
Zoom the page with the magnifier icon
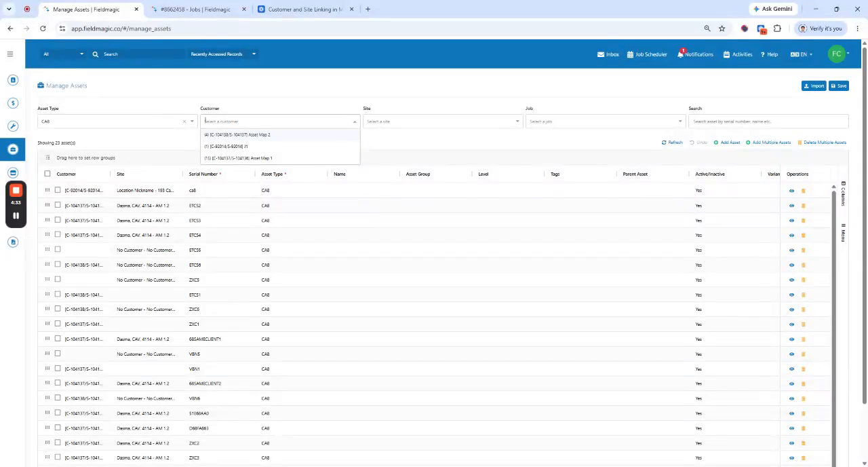[x=707, y=29]
